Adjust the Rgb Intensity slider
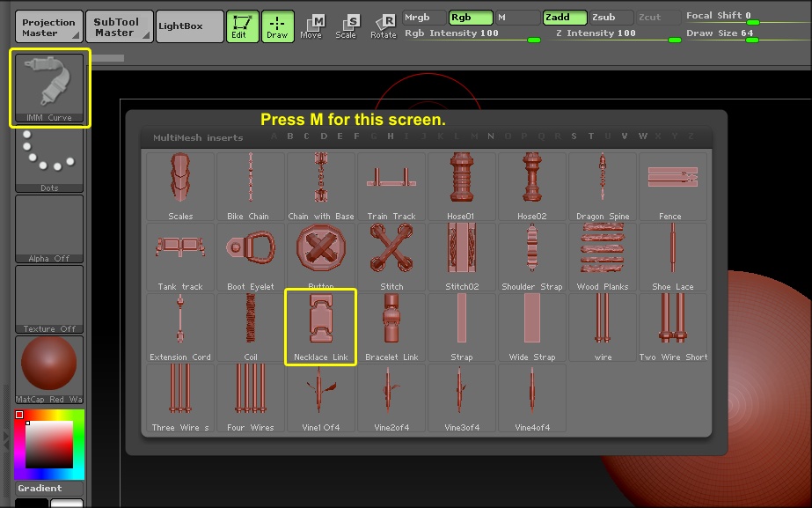Image resolution: width=812 pixels, height=508 pixels. click(x=472, y=34)
